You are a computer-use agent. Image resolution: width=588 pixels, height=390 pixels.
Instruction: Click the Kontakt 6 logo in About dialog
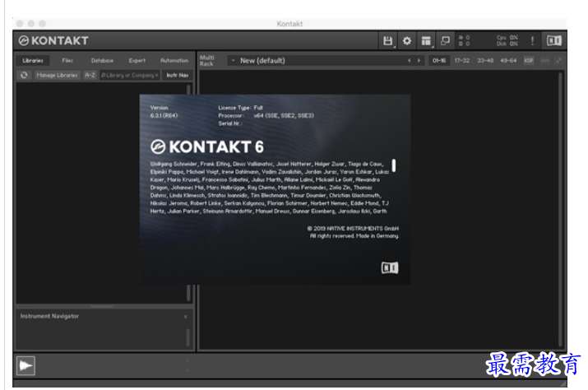tap(207, 146)
